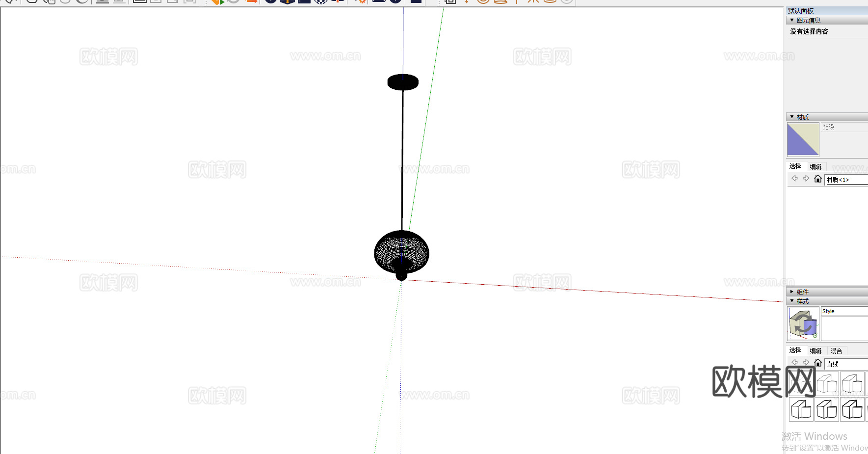Collapse the 样式 panel section

click(792, 301)
